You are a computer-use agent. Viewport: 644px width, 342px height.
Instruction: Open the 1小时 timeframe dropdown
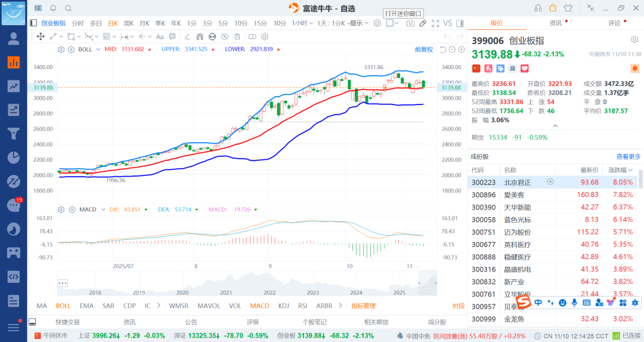pyautogui.click(x=301, y=23)
